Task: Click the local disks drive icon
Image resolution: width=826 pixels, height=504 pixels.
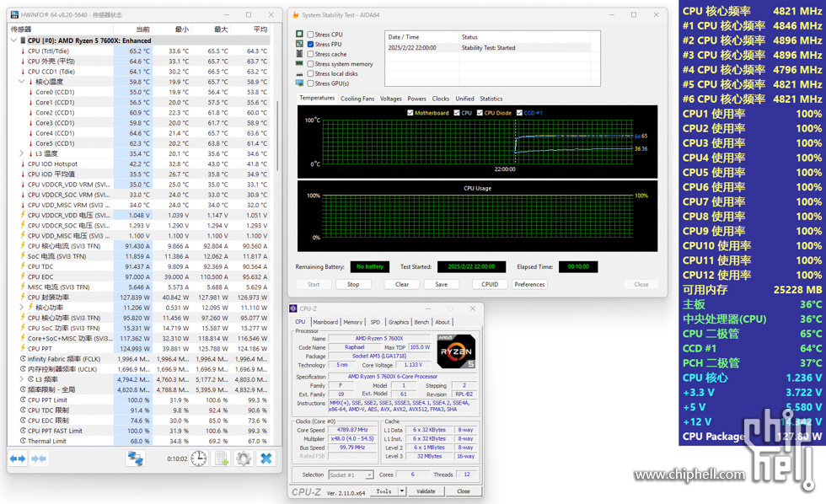Action: (299, 73)
